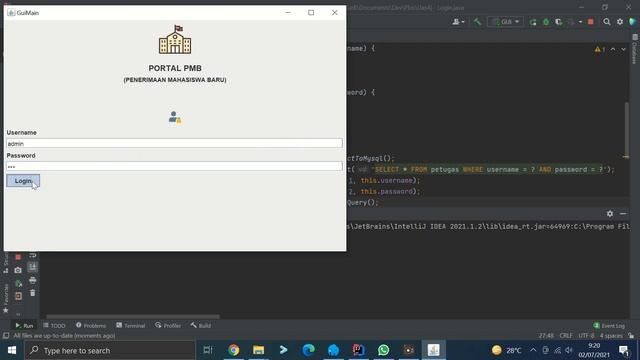This screenshot has height=360, width=640.
Task: Open IntelliJ IDEA from taskbar
Action: pyautogui.click(x=358, y=350)
